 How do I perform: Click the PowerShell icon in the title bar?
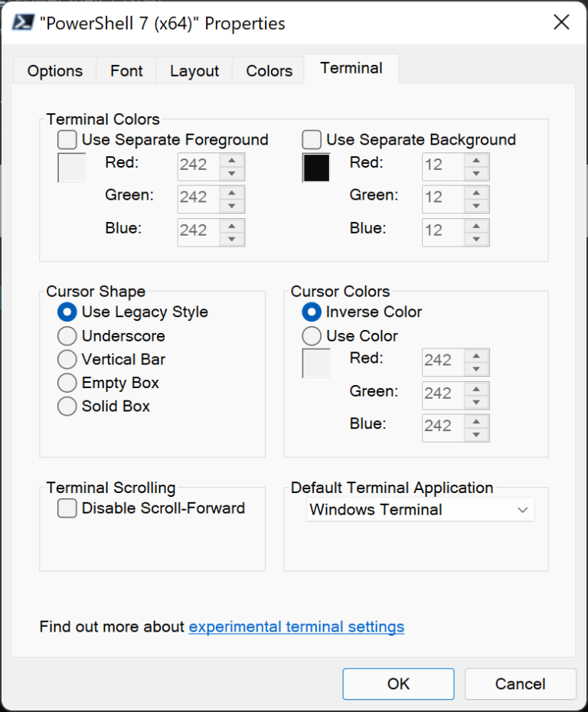tap(24, 23)
